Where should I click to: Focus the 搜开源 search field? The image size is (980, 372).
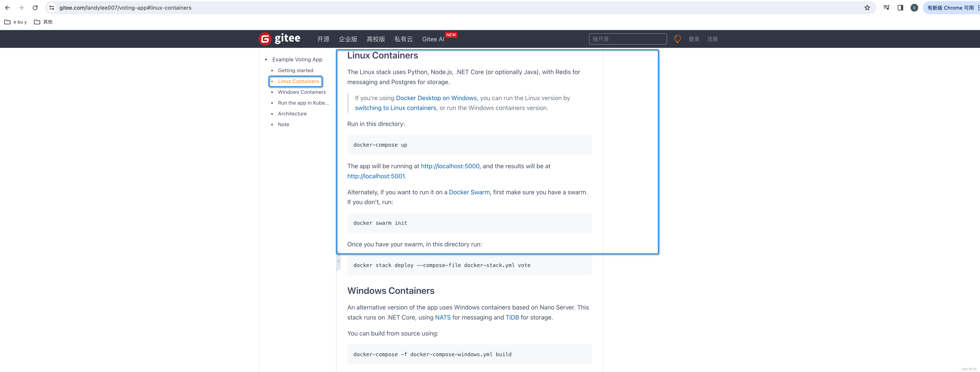point(628,39)
